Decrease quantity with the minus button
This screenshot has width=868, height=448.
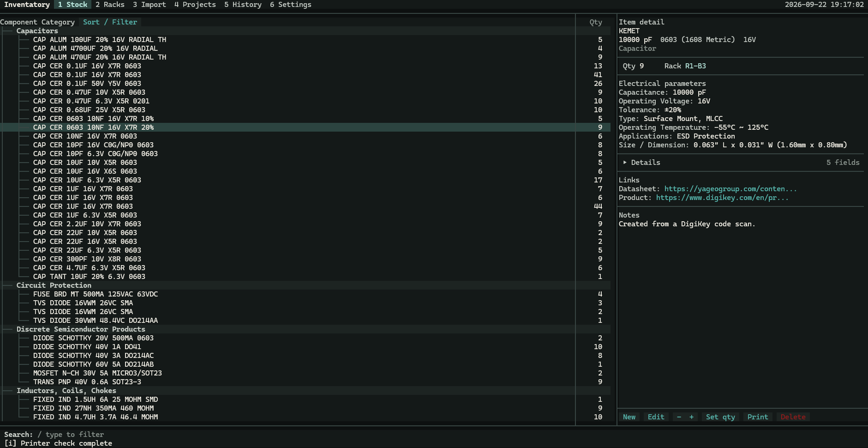click(679, 417)
